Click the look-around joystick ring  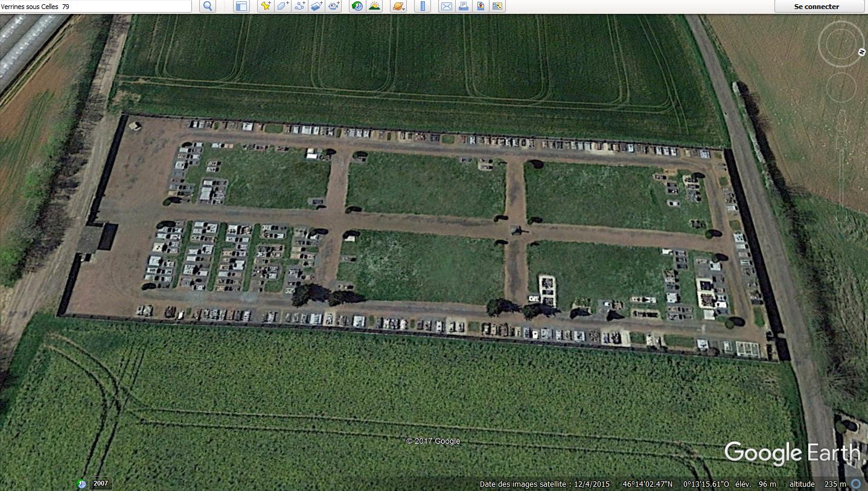(841, 44)
